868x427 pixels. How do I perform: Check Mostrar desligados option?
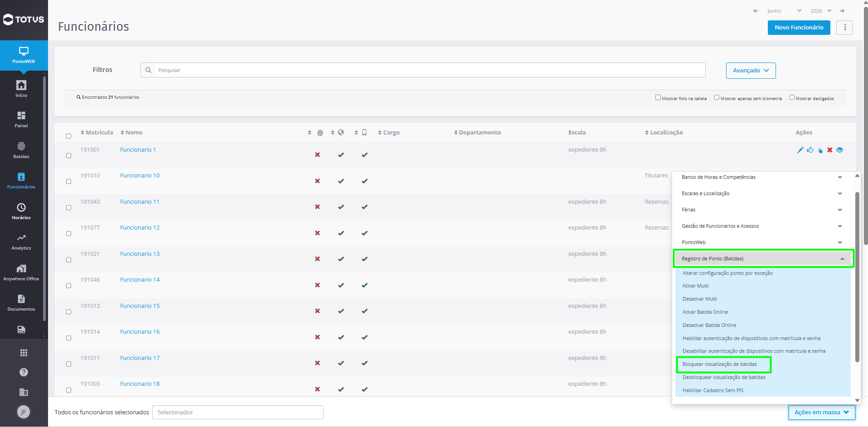point(792,97)
